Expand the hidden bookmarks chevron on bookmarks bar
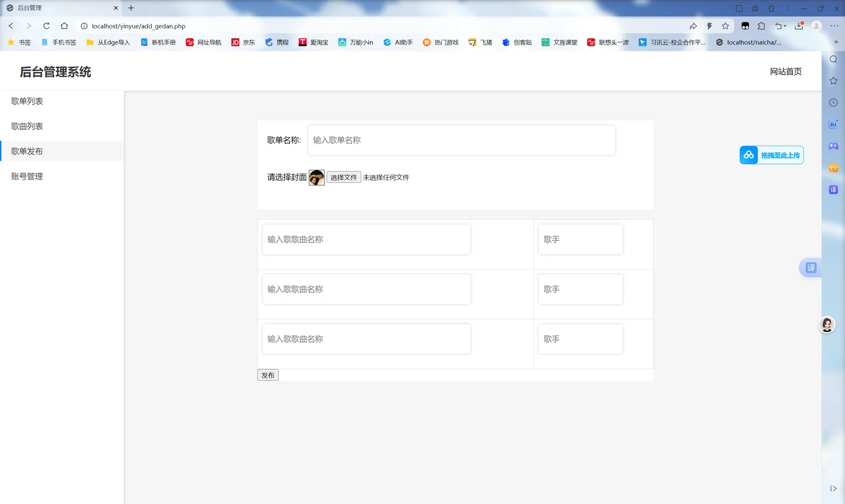 click(x=836, y=42)
